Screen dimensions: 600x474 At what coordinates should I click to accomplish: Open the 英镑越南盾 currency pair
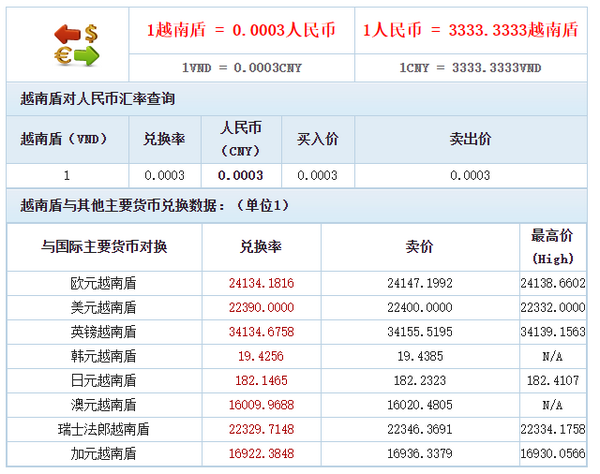click(104, 332)
